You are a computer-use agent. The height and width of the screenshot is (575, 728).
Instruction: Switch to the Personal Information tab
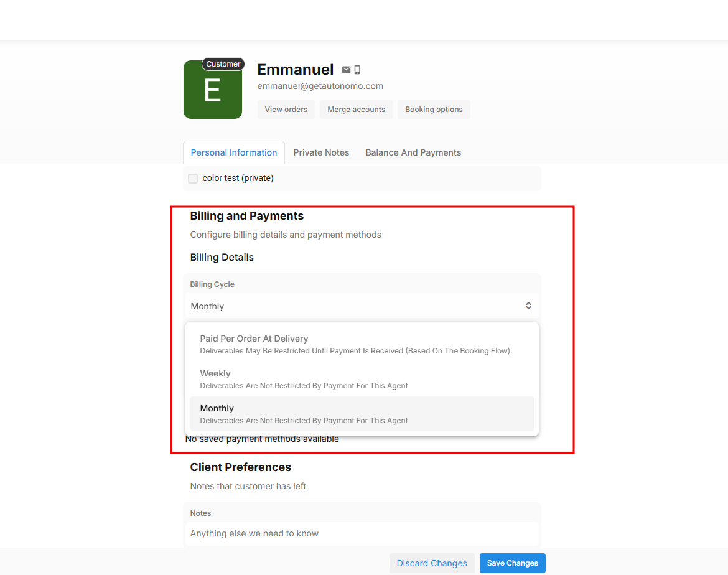point(234,152)
